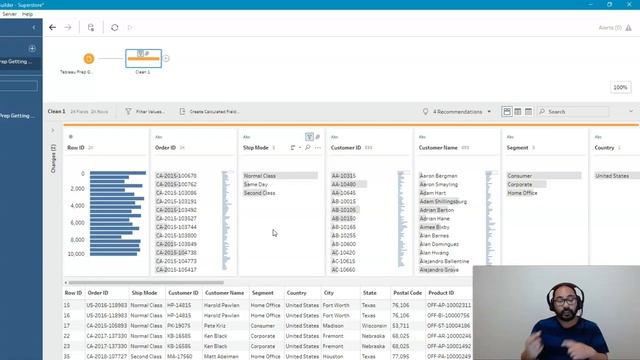Click the top Row ID histogram bar
640x360 pixels.
(118, 173)
